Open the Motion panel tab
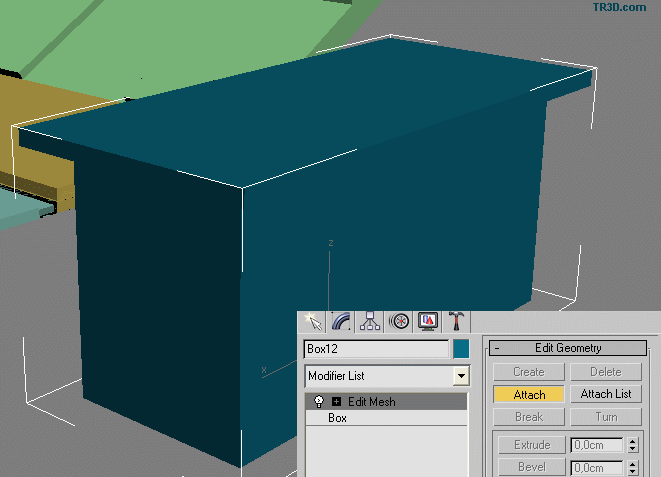 [400, 321]
